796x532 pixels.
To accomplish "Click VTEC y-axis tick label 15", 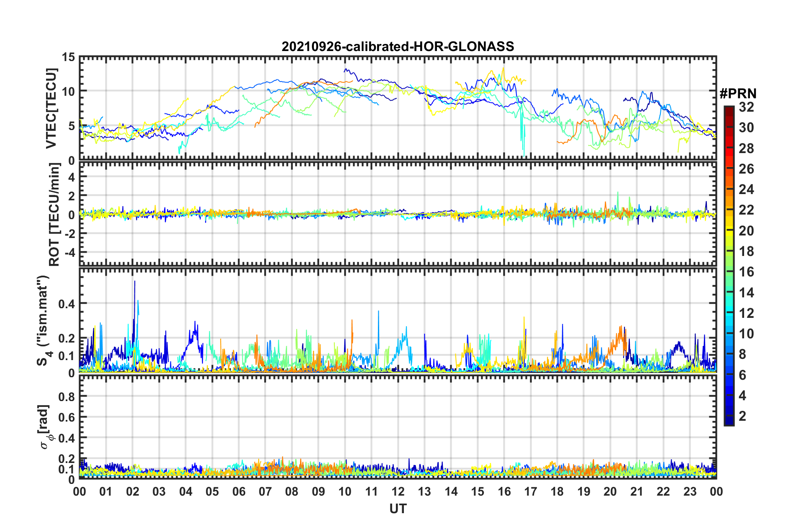I will tap(69, 57).
